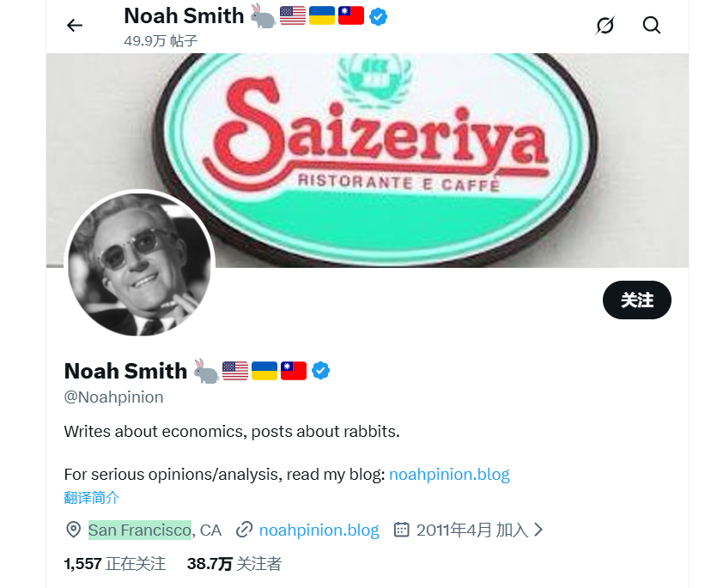Click verified badge beside header Noah Smith name

(x=378, y=17)
